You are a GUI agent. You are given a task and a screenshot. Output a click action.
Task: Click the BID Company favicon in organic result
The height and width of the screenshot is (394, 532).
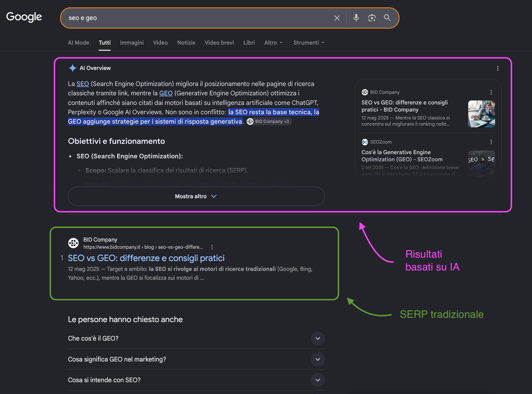tap(73, 243)
